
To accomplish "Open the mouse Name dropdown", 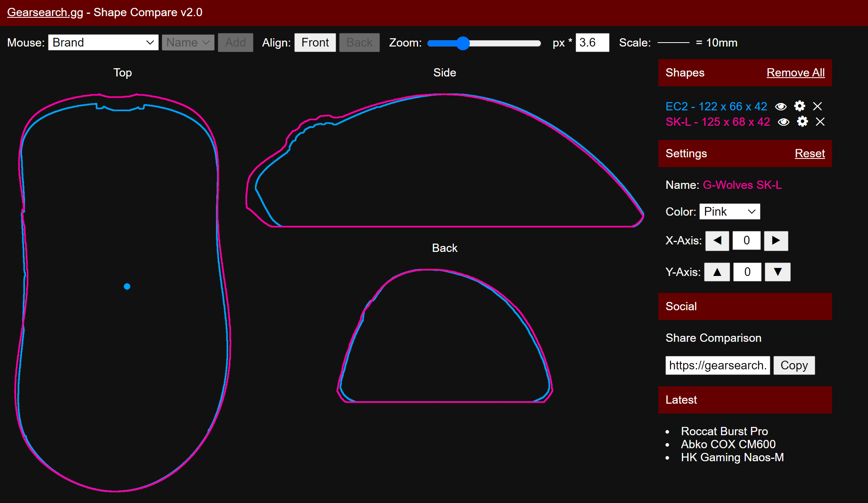I will tap(188, 43).
